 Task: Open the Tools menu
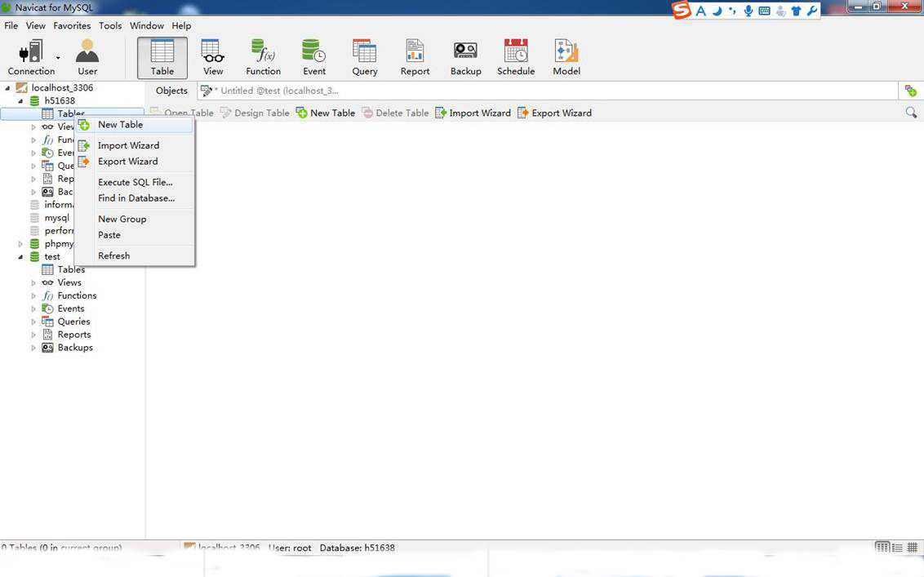(x=110, y=25)
